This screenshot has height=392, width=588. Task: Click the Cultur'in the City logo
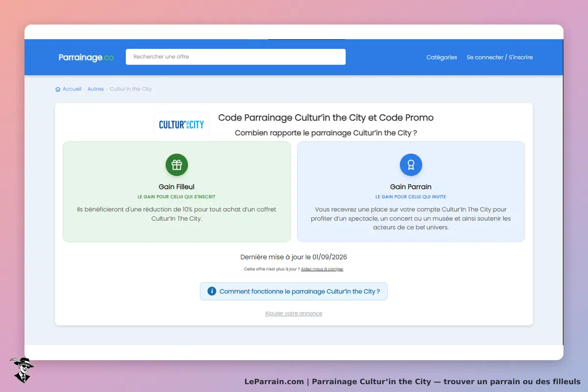pyautogui.click(x=181, y=124)
